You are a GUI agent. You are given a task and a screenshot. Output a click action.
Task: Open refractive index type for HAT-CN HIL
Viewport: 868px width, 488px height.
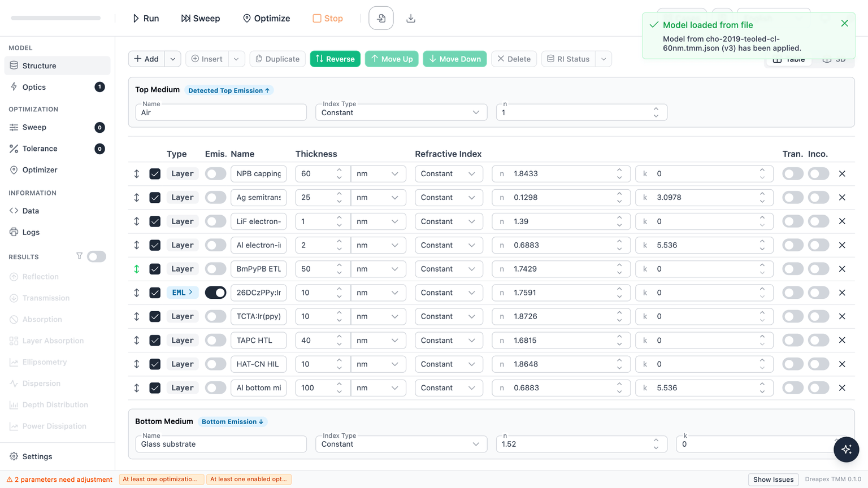click(x=449, y=364)
